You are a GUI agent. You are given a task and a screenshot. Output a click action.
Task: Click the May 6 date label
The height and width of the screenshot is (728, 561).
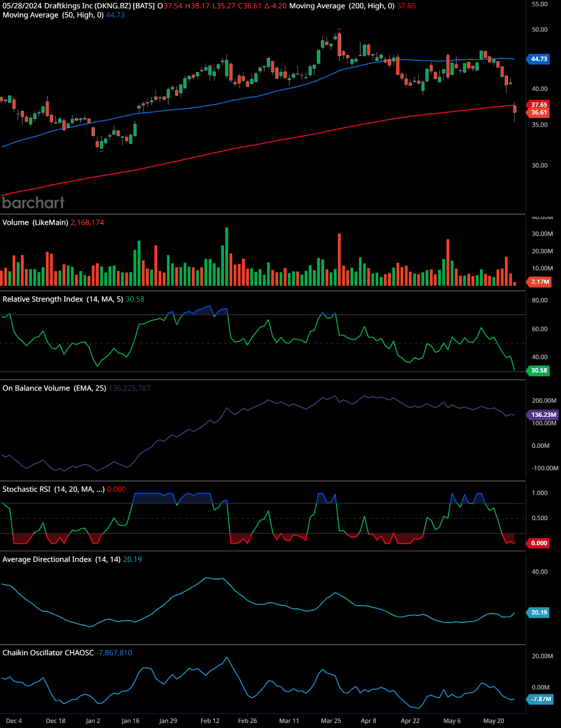click(x=452, y=721)
